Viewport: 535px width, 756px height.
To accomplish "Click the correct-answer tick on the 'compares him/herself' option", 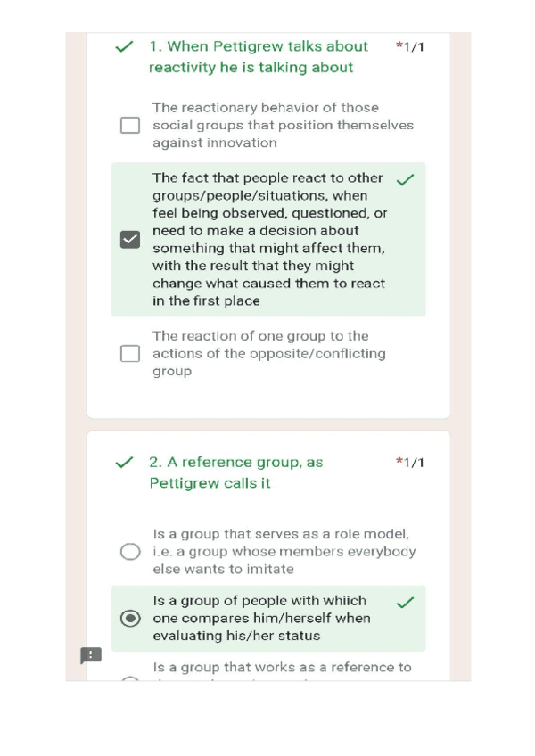I will [x=406, y=603].
